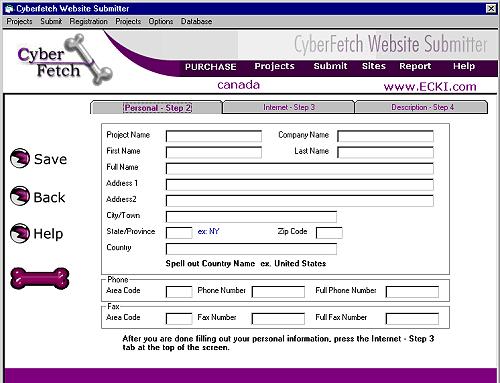500x383 pixels.
Task: Focus the Zip Code field
Action: (x=329, y=233)
